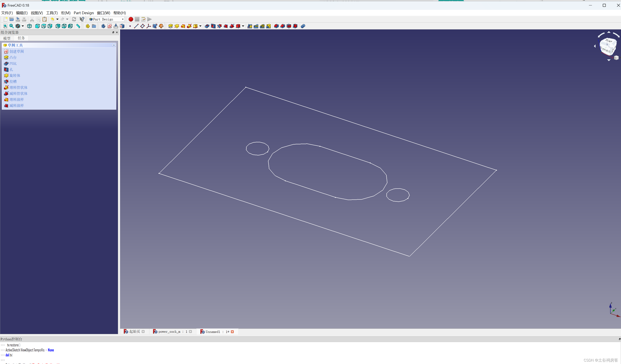
Task: Open the undo history dropdown arrow
Action: (x=57, y=19)
